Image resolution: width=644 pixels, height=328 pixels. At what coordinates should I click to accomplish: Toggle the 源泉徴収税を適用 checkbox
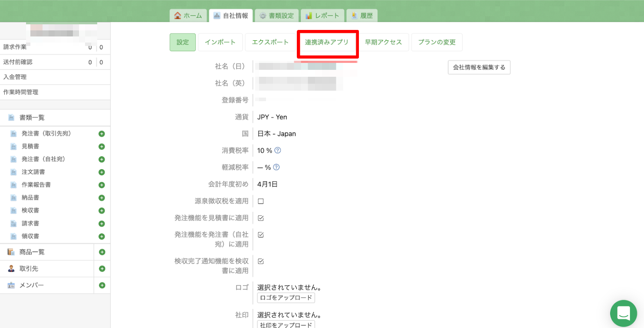(261, 201)
